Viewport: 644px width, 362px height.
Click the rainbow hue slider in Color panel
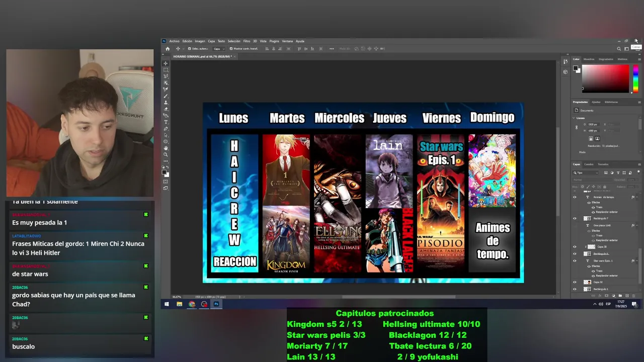[x=635, y=78]
